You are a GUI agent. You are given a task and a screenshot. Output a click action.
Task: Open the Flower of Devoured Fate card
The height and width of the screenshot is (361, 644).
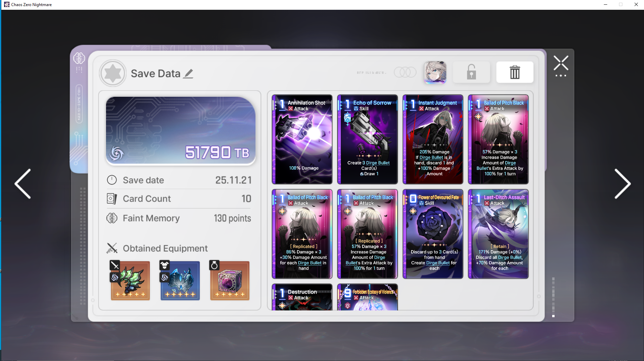pos(433,234)
